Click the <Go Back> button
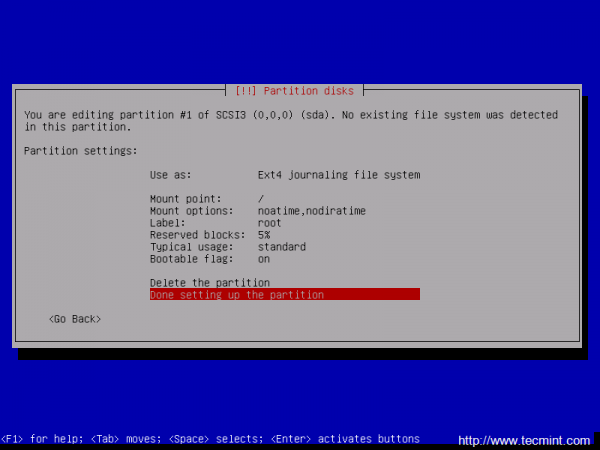Viewport: 600px width, 450px height. [75, 319]
